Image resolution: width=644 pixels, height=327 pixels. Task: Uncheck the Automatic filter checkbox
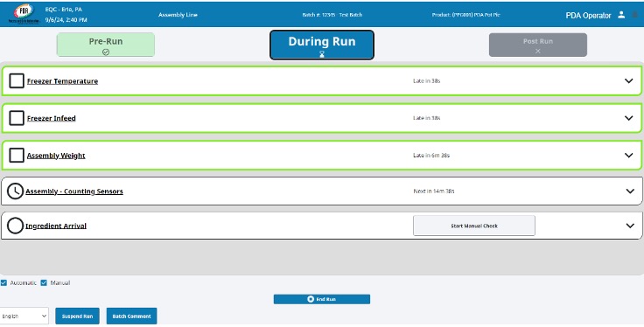3,282
